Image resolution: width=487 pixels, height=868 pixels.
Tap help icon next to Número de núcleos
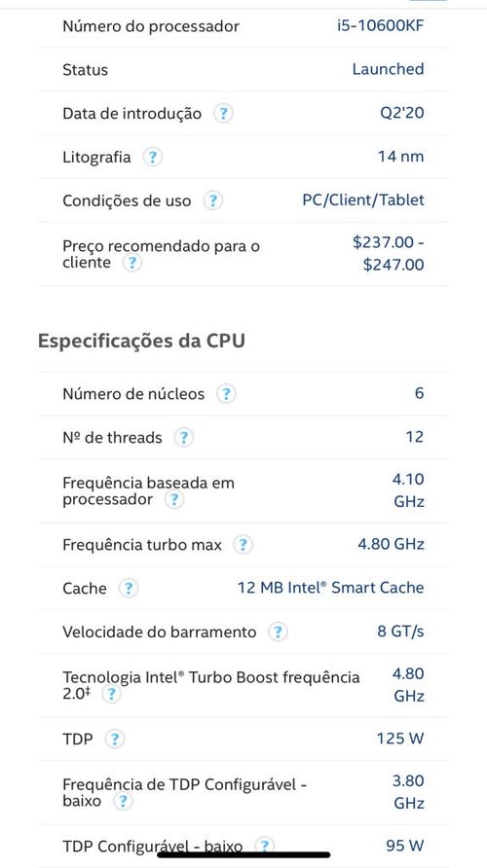coord(226,394)
